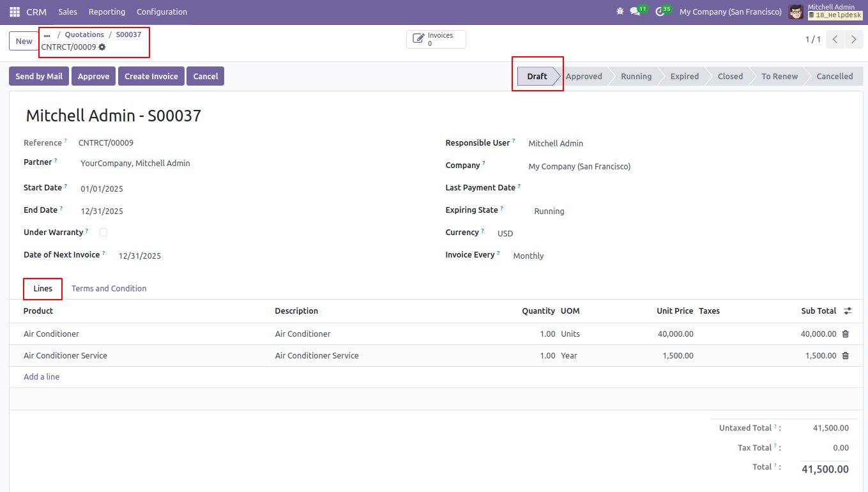
Task: Go to previous record arrow
Action: pyautogui.click(x=835, y=40)
